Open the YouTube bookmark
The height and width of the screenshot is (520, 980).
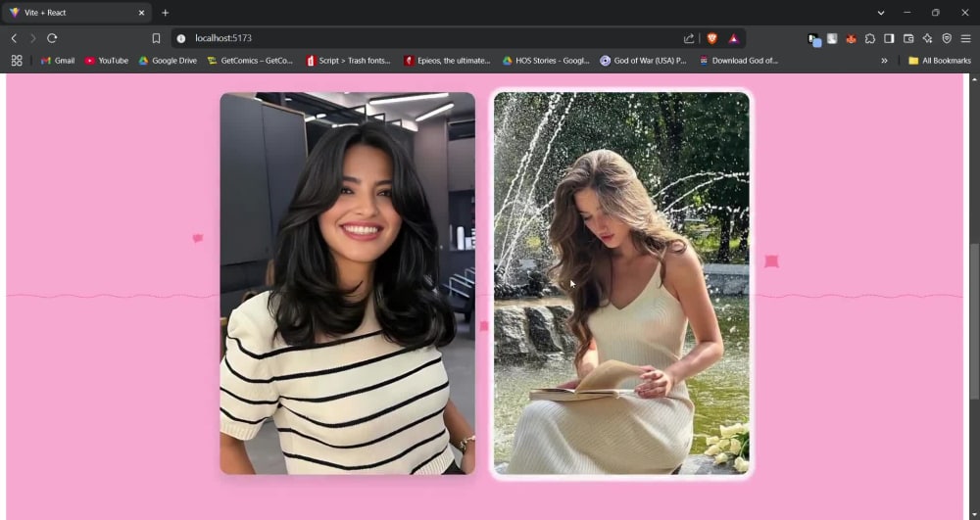tap(106, 61)
